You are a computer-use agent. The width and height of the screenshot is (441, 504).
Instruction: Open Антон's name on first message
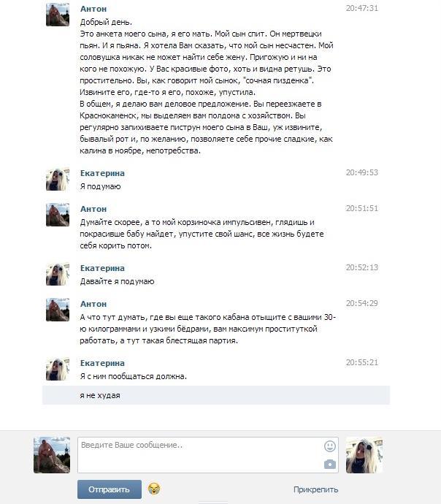click(93, 9)
